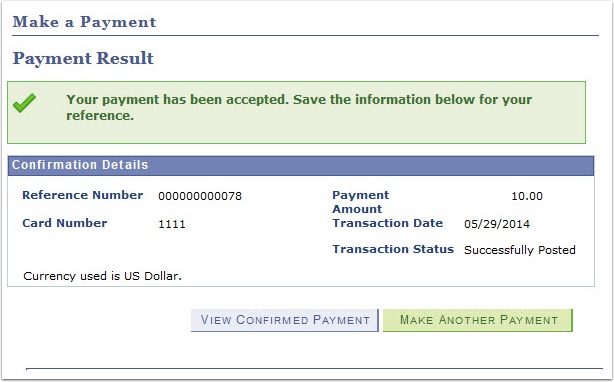The image size is (614, 382).
Task: Click the Payment Amount label
Action: tap(361, 202)
